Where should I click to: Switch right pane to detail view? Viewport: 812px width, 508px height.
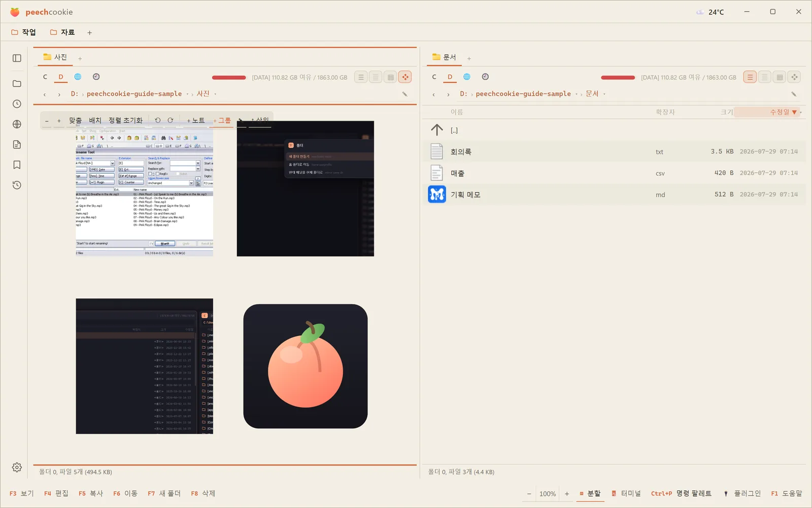[765, 77]
